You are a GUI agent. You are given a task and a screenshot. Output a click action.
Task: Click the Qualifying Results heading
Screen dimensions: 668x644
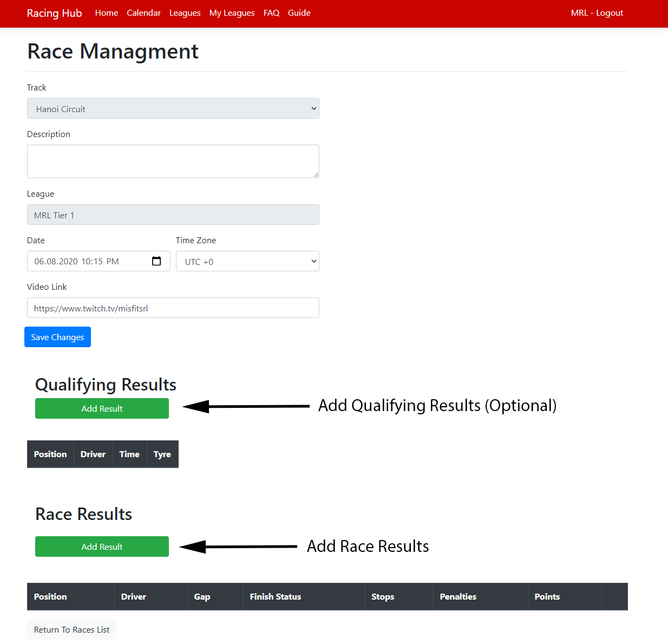[106, 385]
